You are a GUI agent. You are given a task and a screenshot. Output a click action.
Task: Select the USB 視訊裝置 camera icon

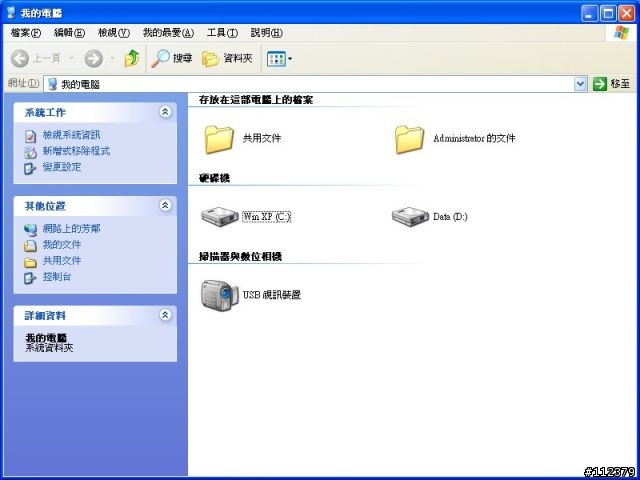[220, 295]
